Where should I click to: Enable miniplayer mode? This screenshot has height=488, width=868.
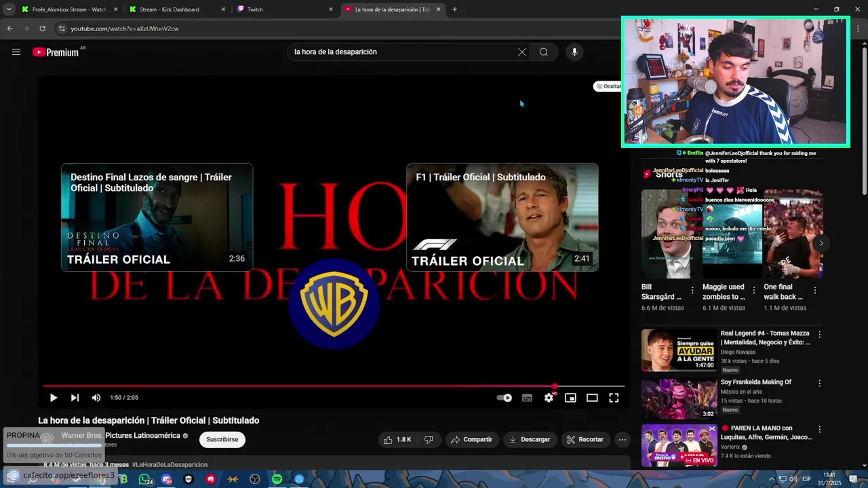click(x=570, y=398)
